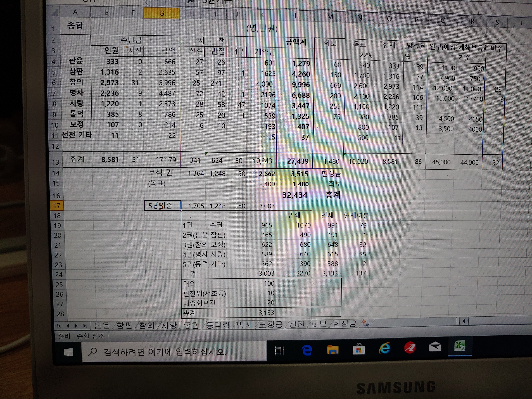Click the Excel icon on the taskbar
Image resolution: width=532 pixels, height=399 pixels.
pyautogui.click(x=460, y=346)
